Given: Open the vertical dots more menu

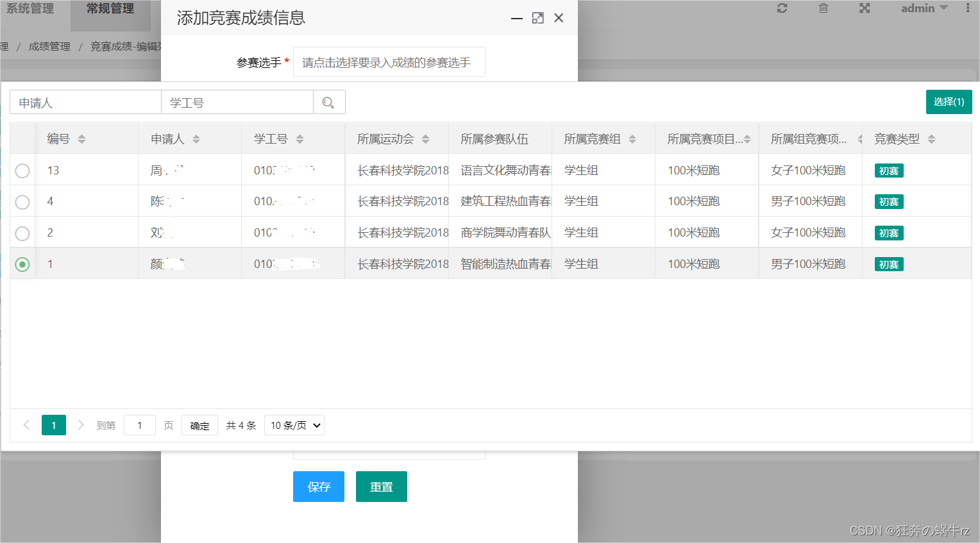Looking at the screenshot, I should pos(968,8).
